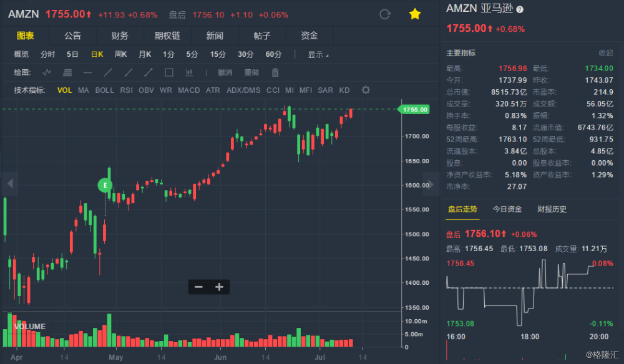Select the 周K weekly candlestick period

pyautogui.click(x=120, y=54)
